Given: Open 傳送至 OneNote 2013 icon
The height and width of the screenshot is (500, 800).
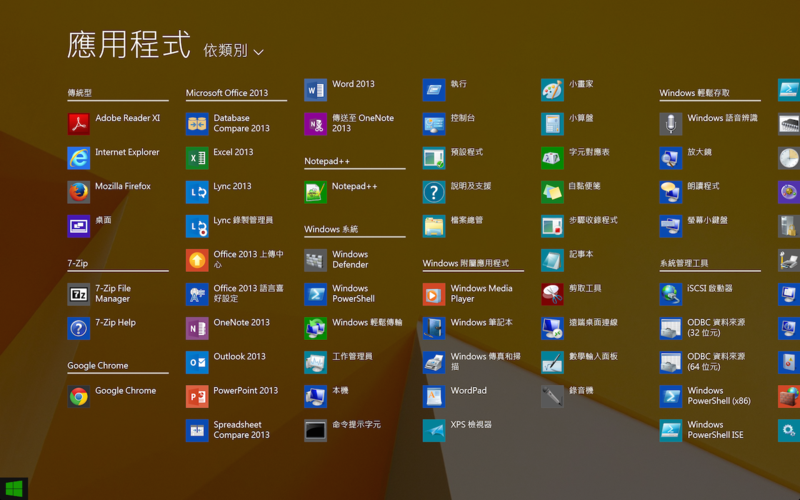Looking at the screenshot, I should (315, 124).
